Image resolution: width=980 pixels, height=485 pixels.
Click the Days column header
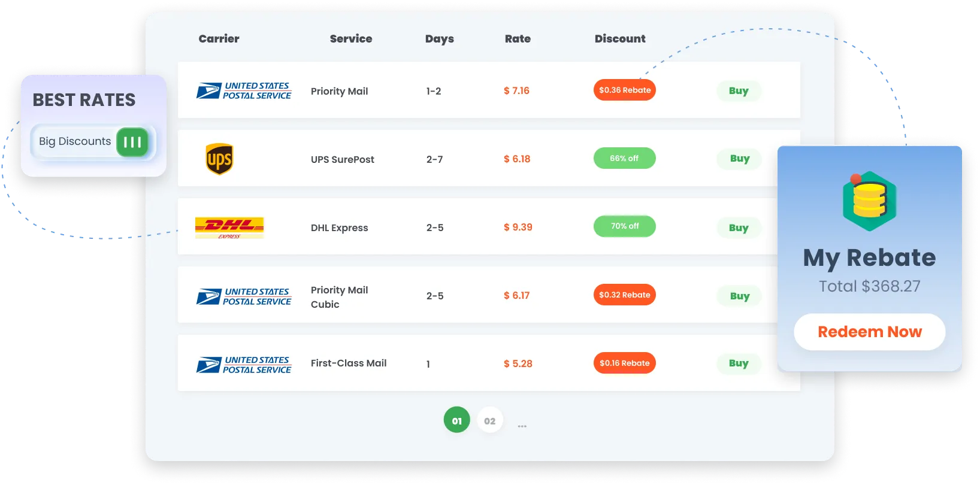coord(440,39)
